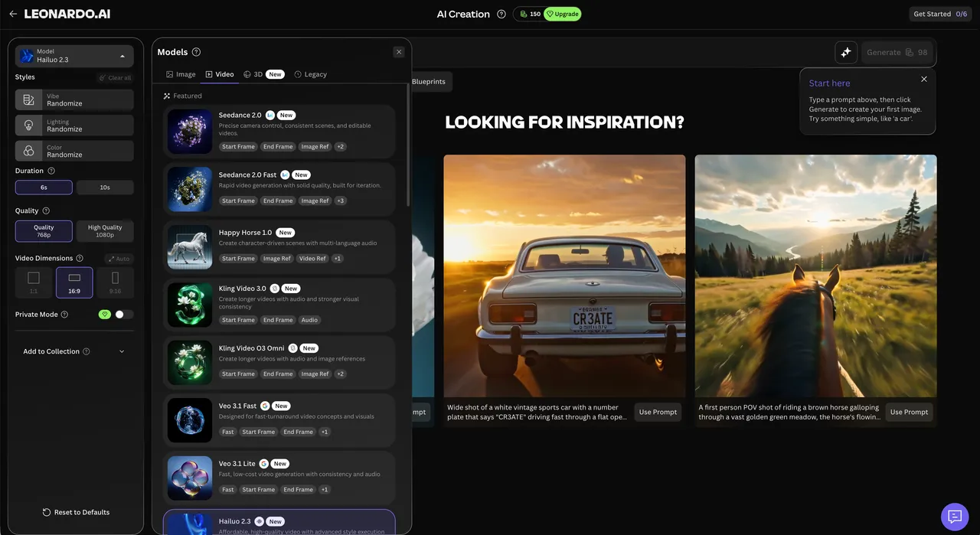Click the Quality help icon
980x535 pixels.
[46, 211]
